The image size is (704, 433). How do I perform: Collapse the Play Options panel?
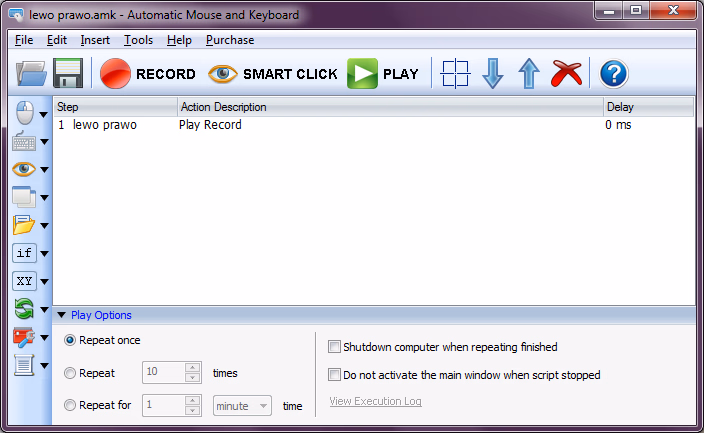[x=62, y=315]
